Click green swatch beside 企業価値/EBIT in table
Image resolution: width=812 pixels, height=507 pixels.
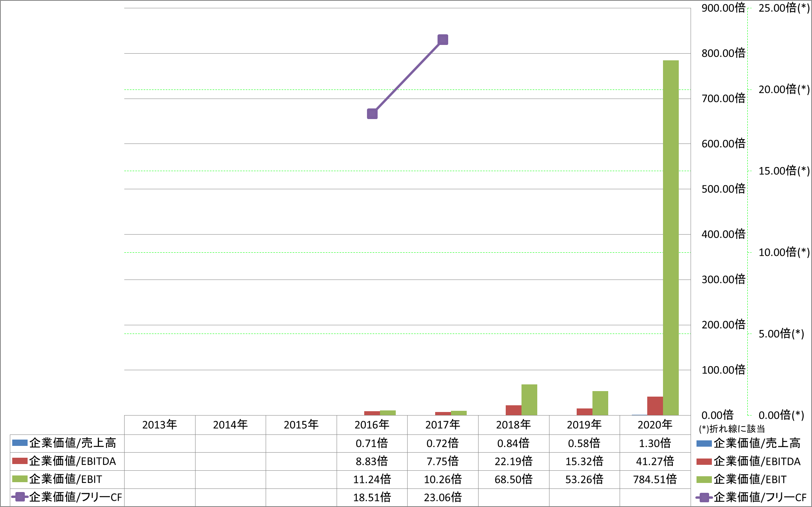20,479
